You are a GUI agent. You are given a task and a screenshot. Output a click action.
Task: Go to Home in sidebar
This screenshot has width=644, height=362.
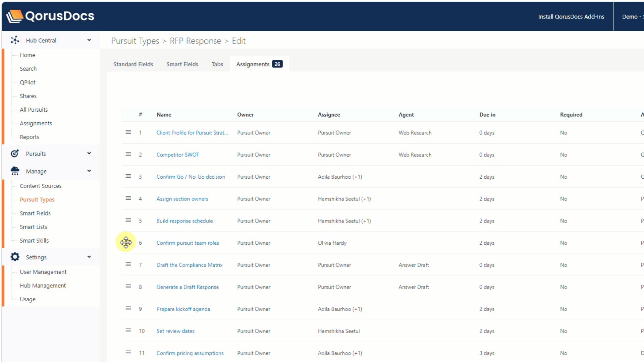[28, 55]
